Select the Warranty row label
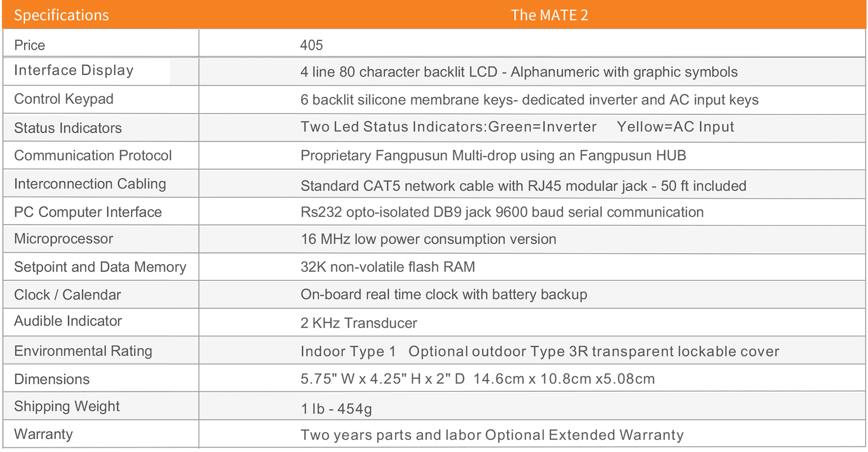This screenshot has height=452, width=868. tap(43, 434)
